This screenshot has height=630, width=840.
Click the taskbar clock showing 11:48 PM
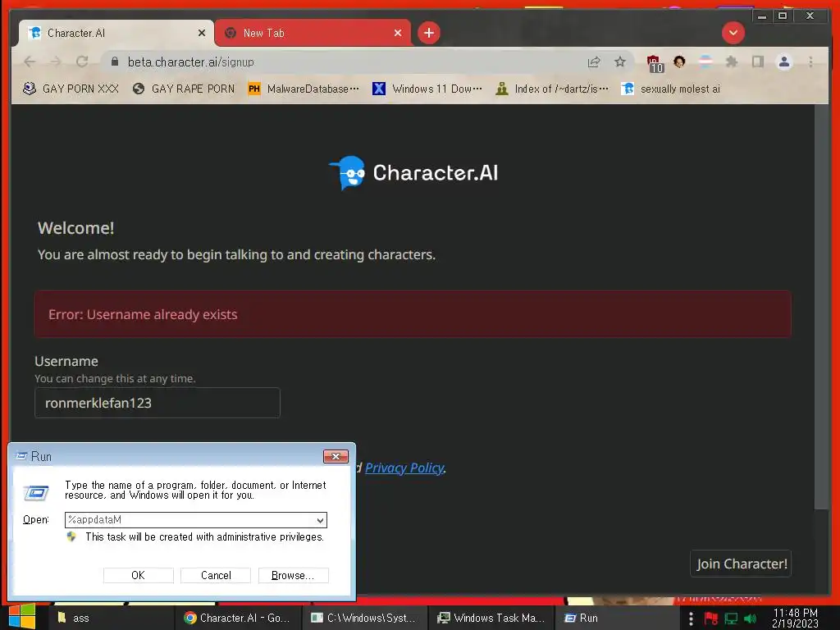(x=795, y=619)
